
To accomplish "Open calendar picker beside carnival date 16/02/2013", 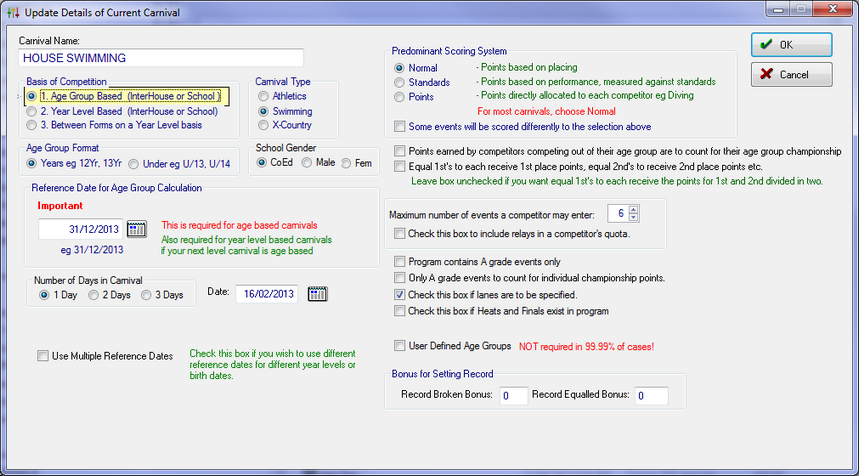I will tap(318, 294).
